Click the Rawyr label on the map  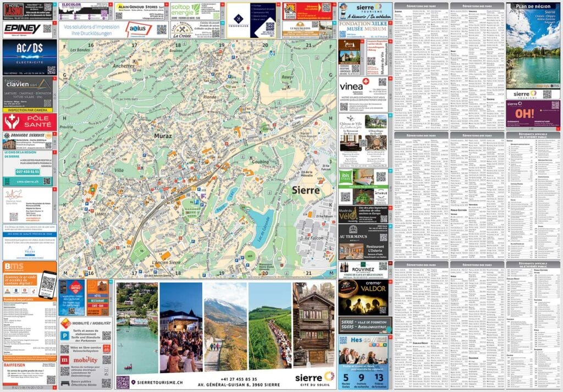287,77
